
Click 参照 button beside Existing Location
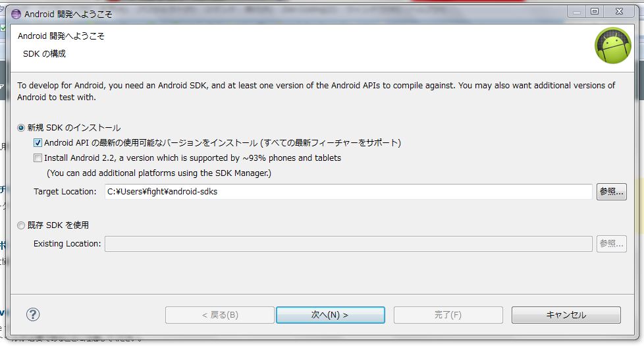pyautogui.click(x=612, y=244)
